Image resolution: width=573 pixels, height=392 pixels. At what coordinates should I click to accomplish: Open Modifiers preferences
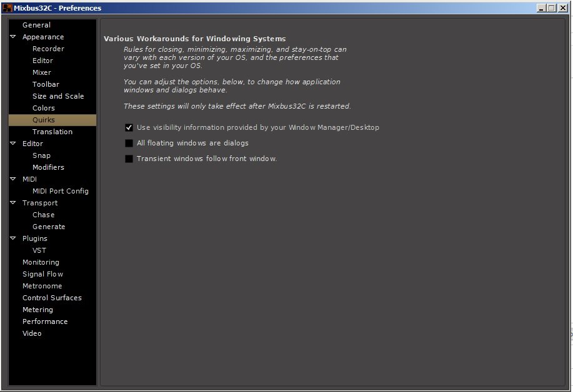pos(48,167)
